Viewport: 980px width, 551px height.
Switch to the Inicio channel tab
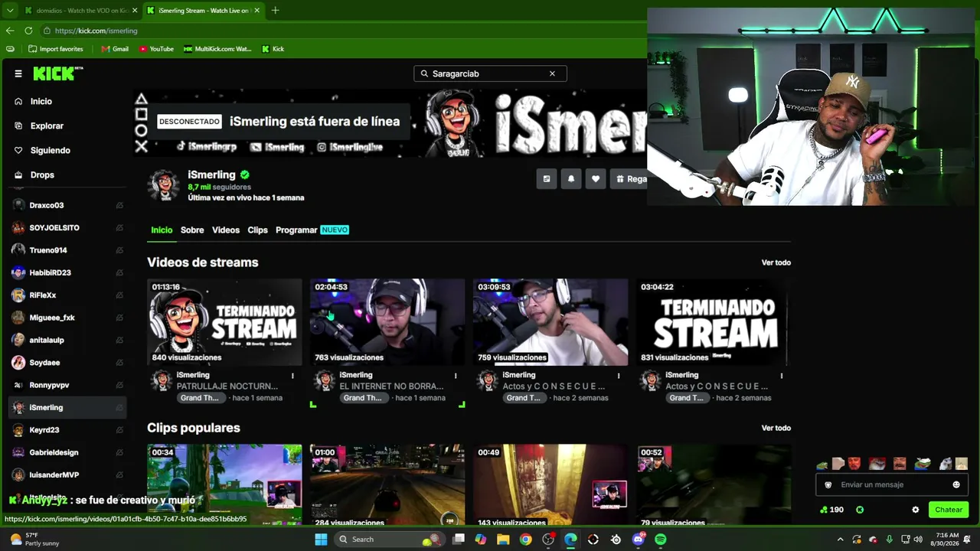pyautogui.click(x=162, y=230)
